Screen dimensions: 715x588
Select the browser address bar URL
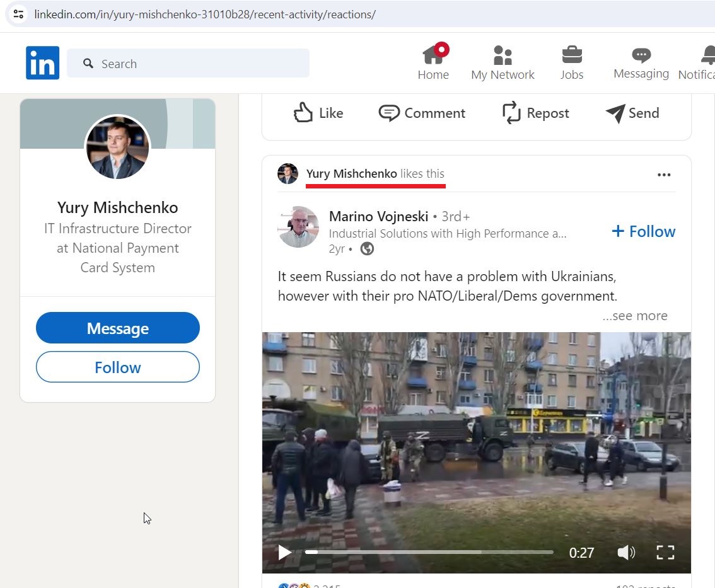click(205, 14)
